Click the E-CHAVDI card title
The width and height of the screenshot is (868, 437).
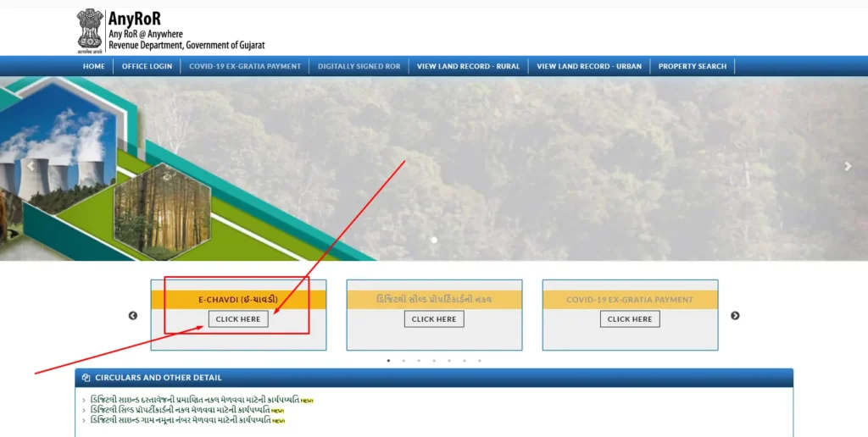[238, 299]
